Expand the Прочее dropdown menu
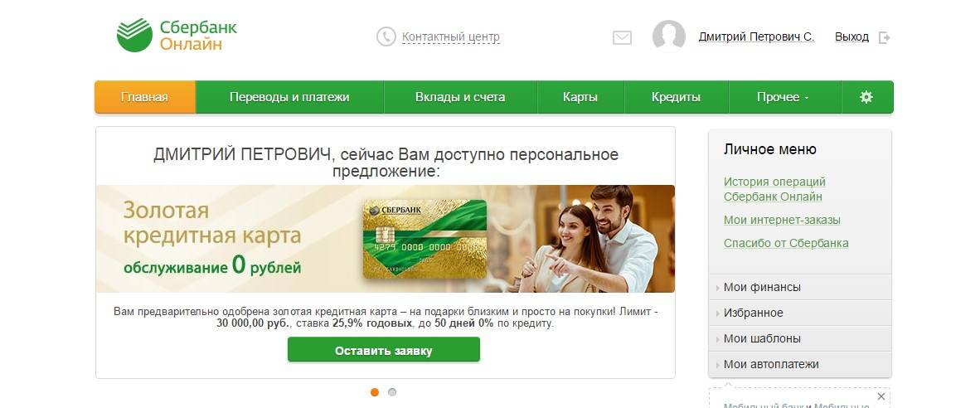Screen dimensions: 980x408 (x=784, y=97)
